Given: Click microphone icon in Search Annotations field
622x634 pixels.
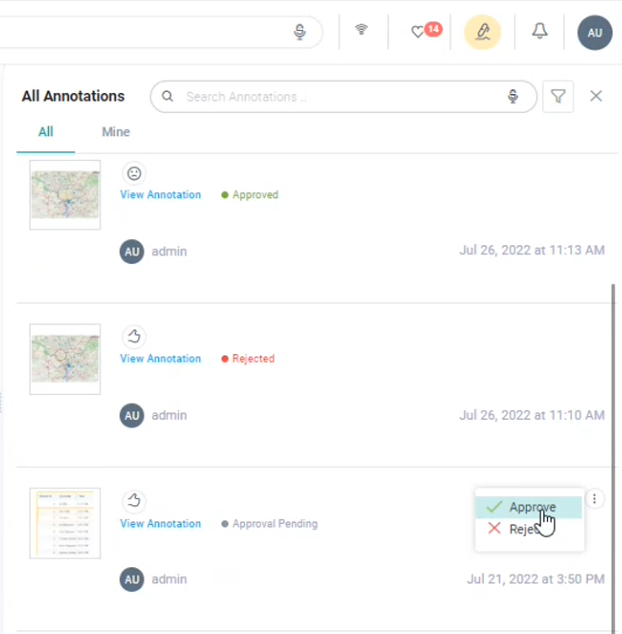Looking at the screenshot, I should 512,97.
